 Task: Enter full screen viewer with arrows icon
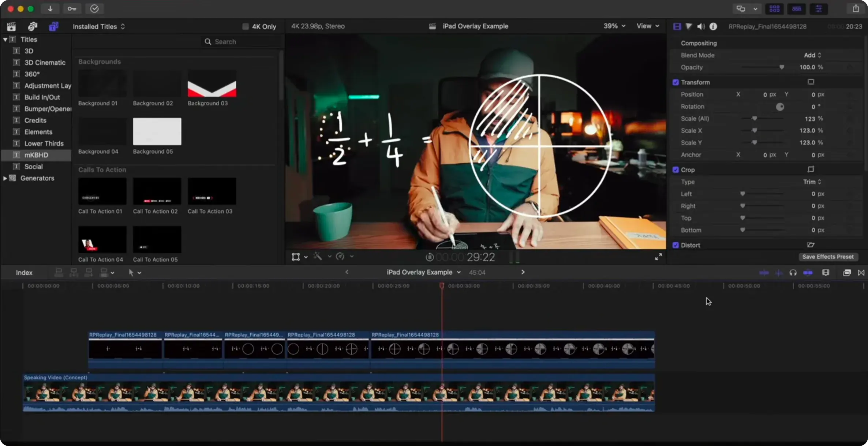[658, 257]
